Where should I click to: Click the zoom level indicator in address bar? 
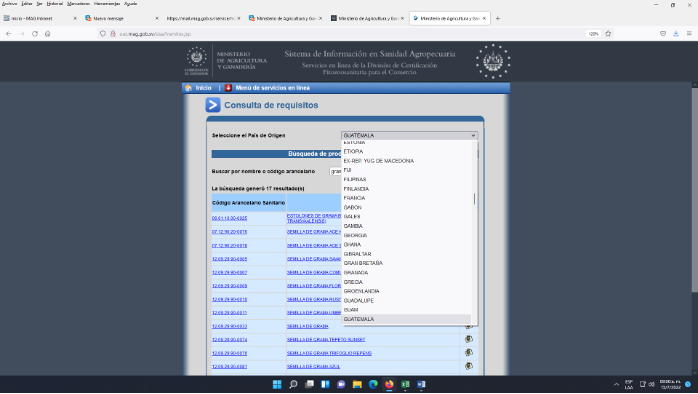point(593,34)
